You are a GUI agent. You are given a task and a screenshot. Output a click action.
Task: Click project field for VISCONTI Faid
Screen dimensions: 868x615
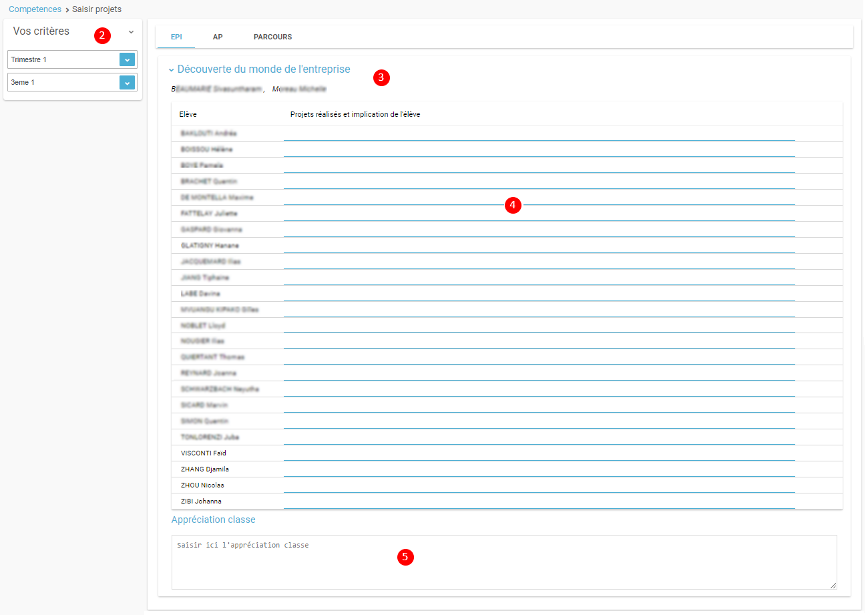coord(539,453)
